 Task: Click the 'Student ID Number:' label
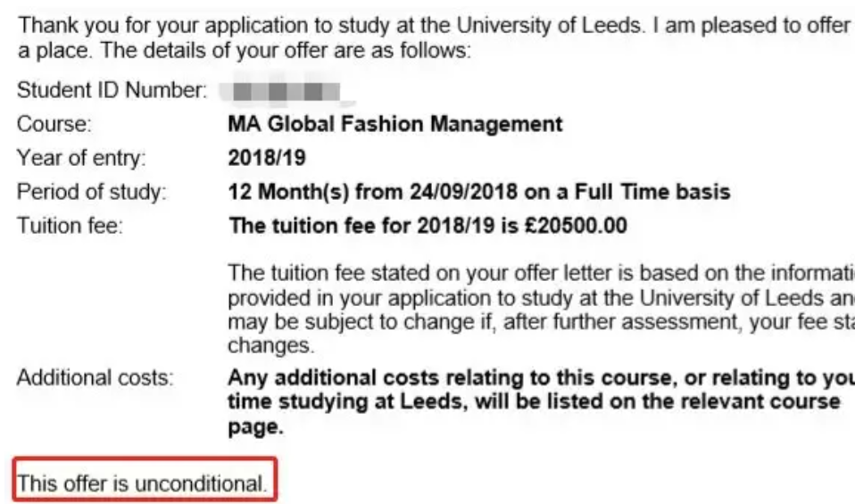[x=112, y=90]
